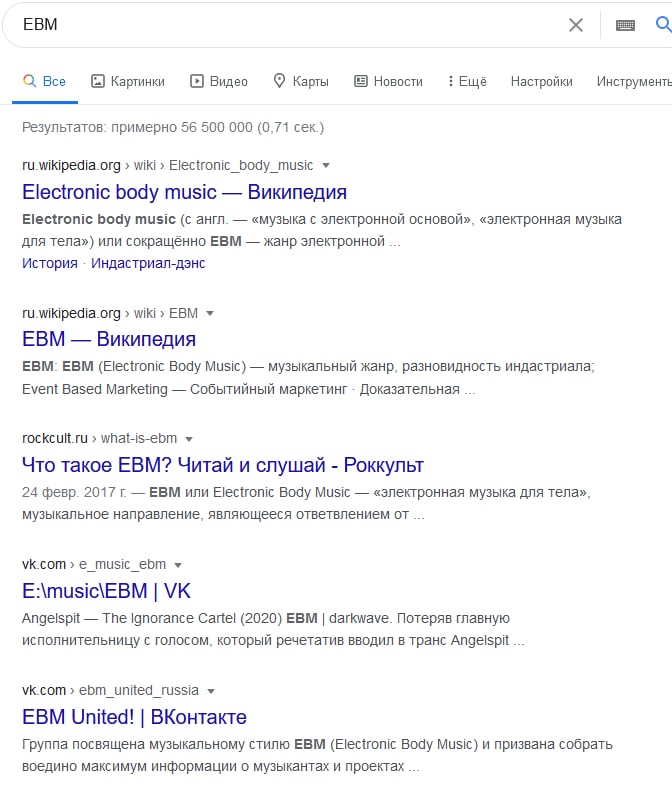Click the Event Based Marketing snippet line
Image resolution: width=672 pixels, height=803 pixels.
click(x=248, y=389)
